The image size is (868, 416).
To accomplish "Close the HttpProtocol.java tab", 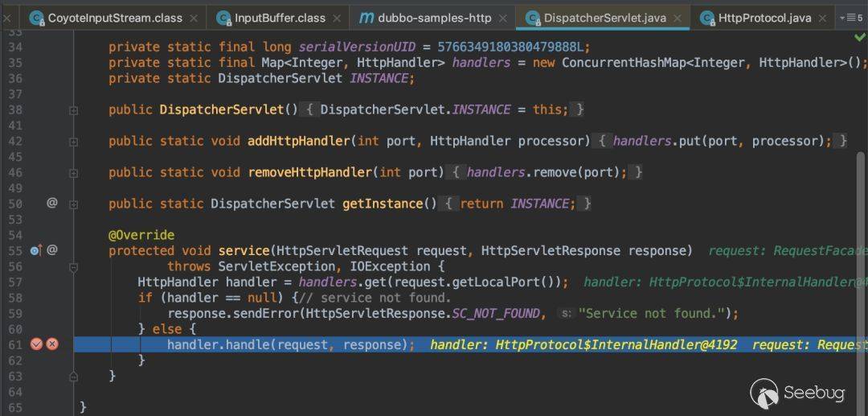I will (823, 19).
